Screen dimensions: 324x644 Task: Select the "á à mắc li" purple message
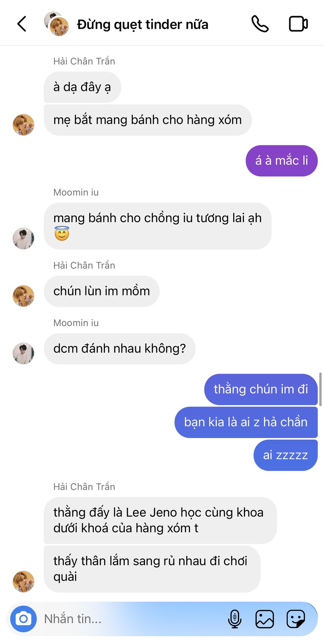[x=281, y=161]
